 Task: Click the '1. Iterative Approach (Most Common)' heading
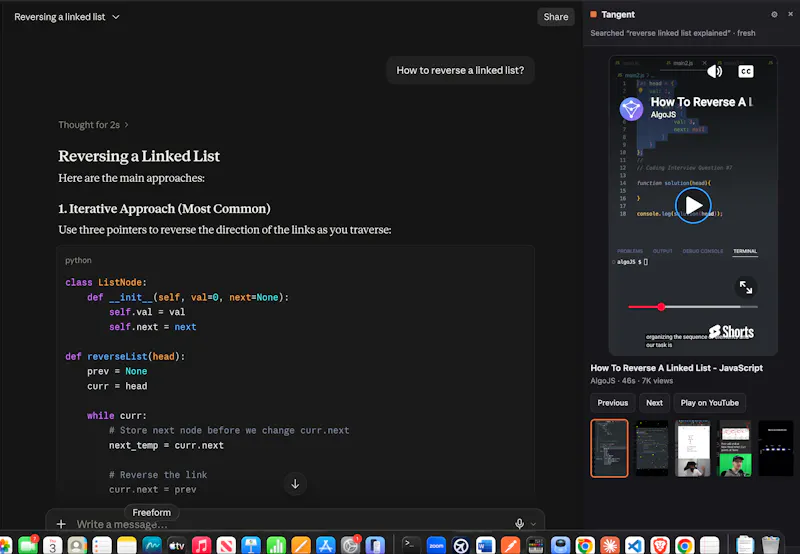click(164, 209)
